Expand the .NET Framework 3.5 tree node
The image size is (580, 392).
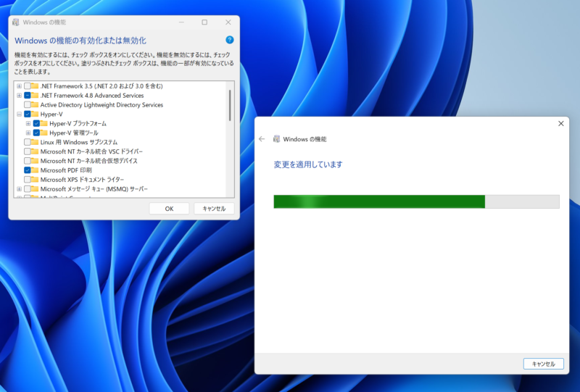pos(19,86)
